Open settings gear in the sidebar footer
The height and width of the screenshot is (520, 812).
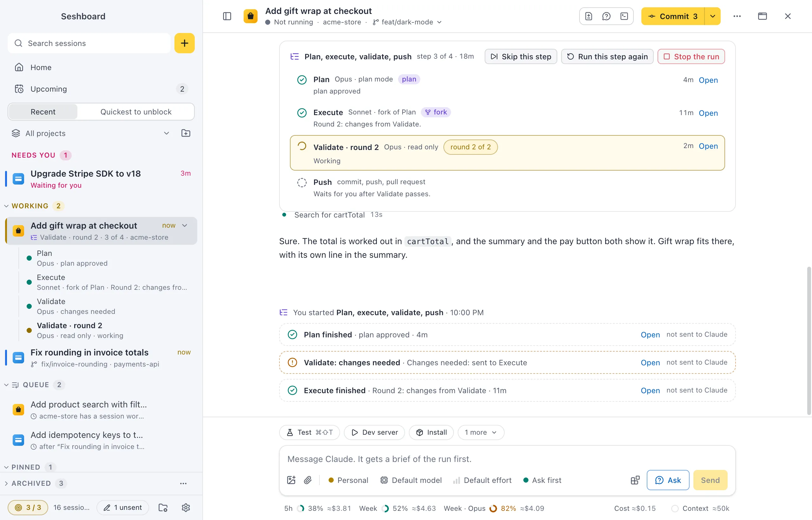pyautogui.click(x=186, y=508)
